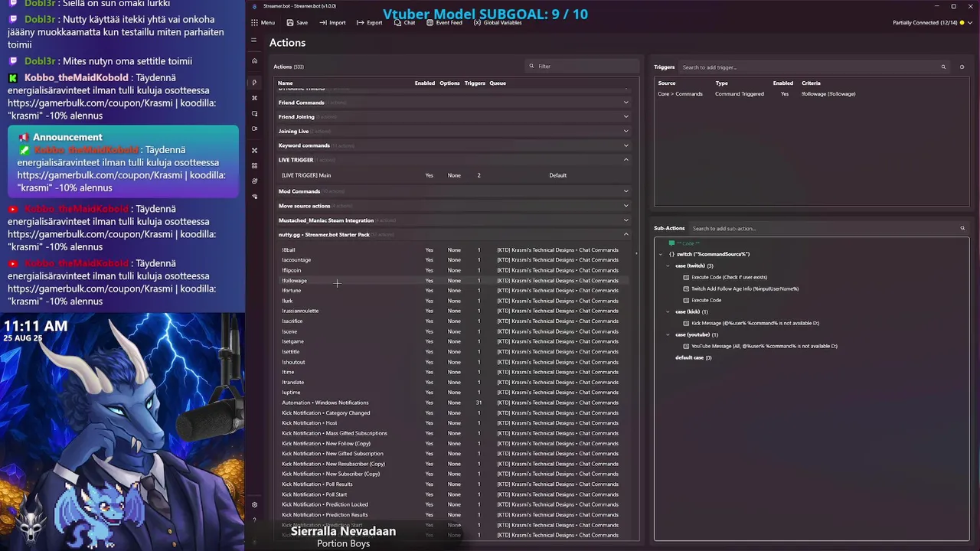Select Kick Notification • New Follow (Copy) row
Viewport: 980px width, 551px height.
pos(452,443)
